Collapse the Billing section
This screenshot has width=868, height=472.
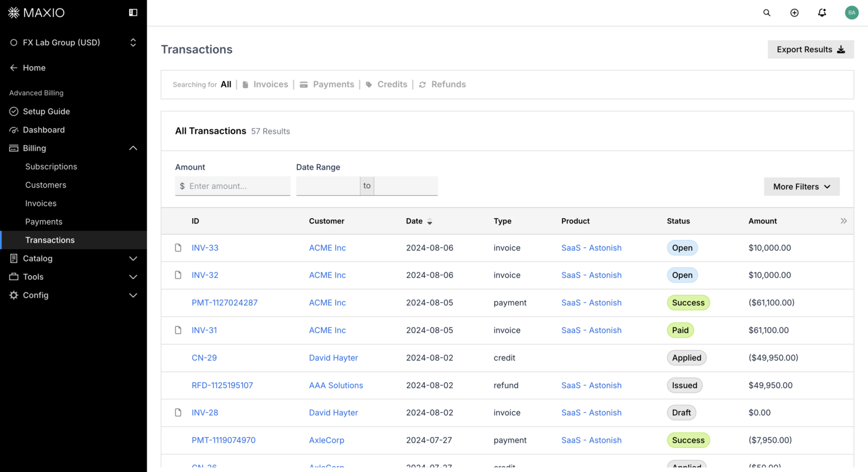tap(133, 148)
